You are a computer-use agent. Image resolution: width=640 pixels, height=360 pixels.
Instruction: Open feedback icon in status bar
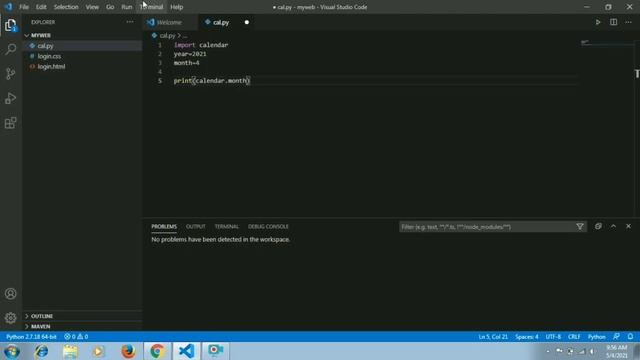pyautogui.click(x=616, y=336)
